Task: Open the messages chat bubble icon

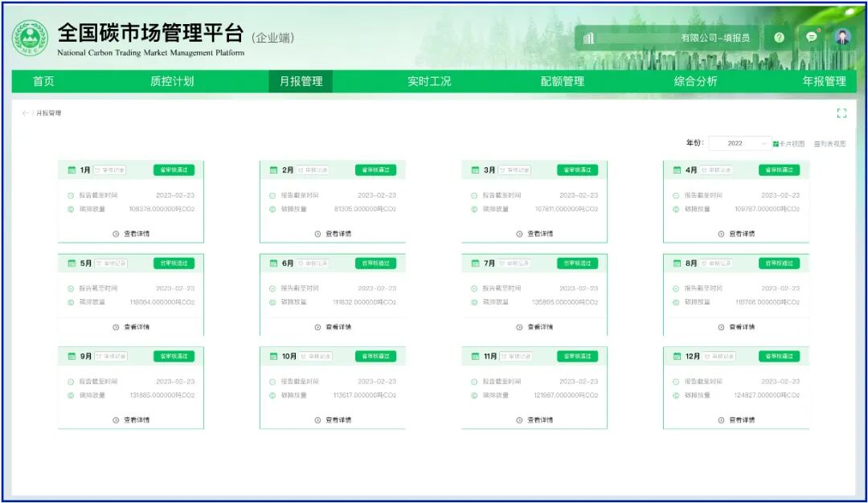Action: pos(811,37)
